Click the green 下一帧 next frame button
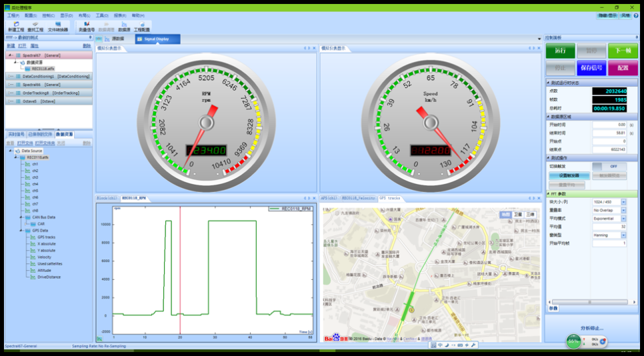Viewport: 644px width, 356px height. [623, 51]
